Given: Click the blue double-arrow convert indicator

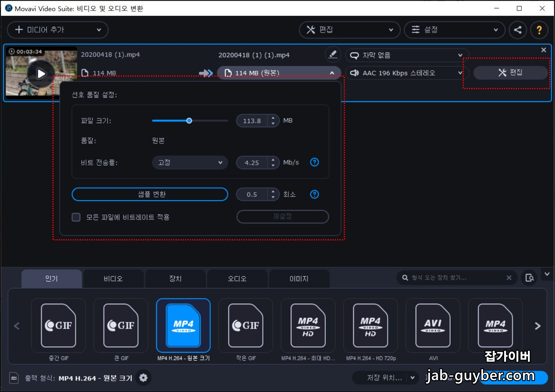Looking at the screenshot, I should (206, 73).
